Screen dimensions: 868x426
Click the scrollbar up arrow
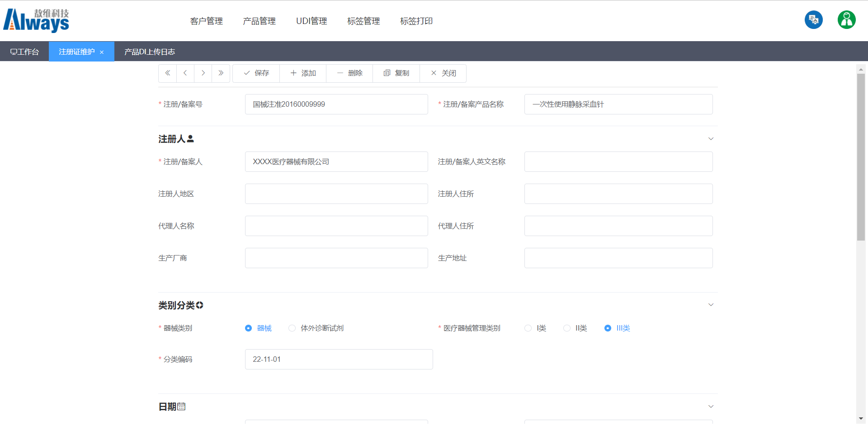861,69
